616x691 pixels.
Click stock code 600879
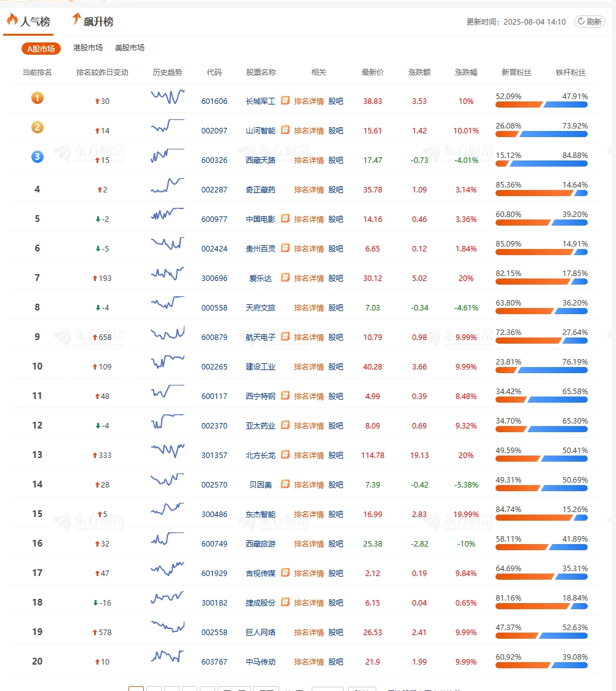click(214, 338)
